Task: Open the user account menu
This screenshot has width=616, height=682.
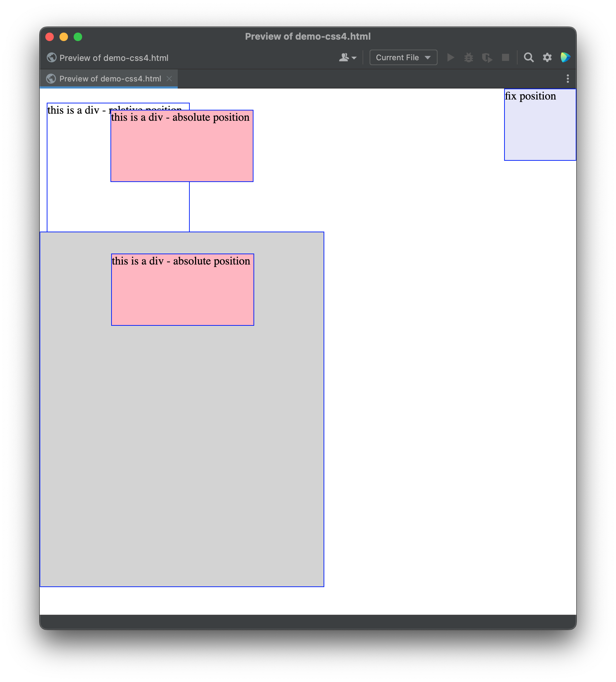Action: [x=346, y=57]
